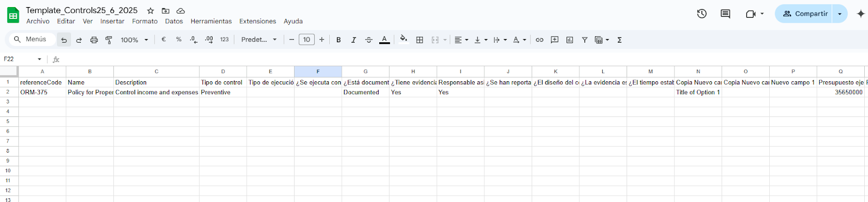This screenshot has width=868, height=202.
Task: Toggle strikethrough formatting
Action: 369,40
